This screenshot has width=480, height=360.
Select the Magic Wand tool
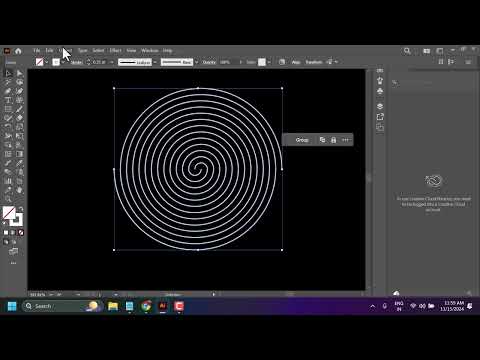point(8,82)
